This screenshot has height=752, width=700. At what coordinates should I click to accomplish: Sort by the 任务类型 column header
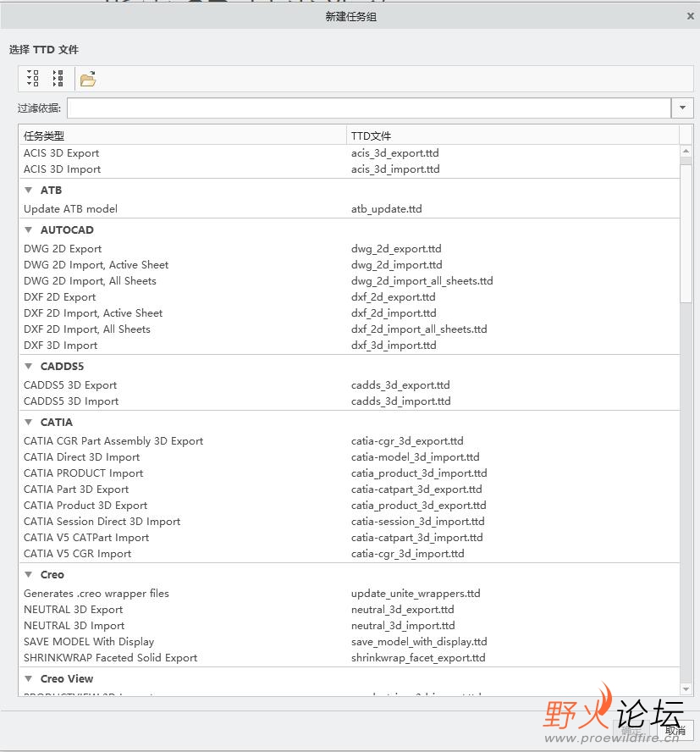[x=182, y=135]
